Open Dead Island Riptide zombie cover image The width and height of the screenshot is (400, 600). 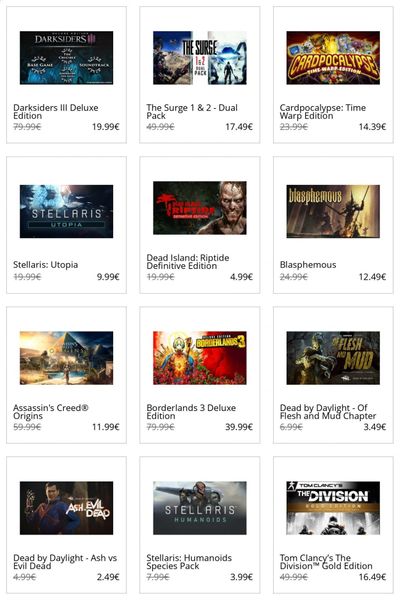point(200,208)
